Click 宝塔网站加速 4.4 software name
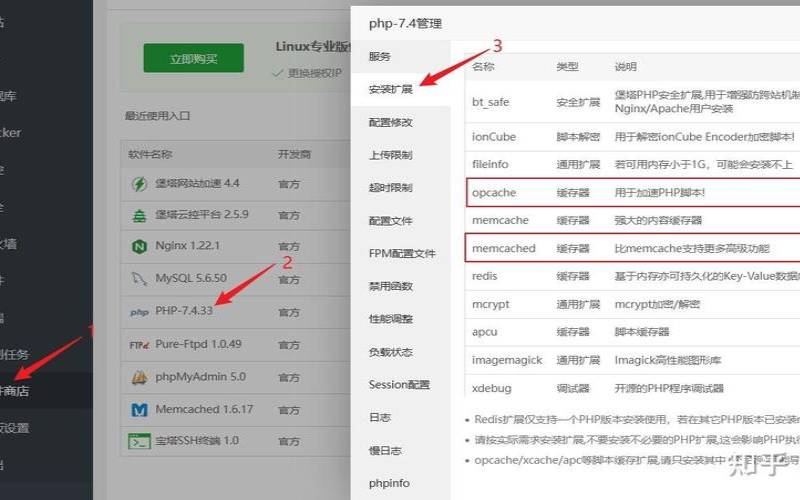 pyautogui.click(x=197, y=183)
